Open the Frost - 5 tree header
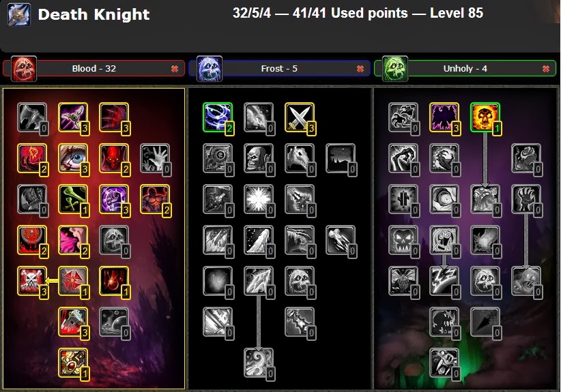Image resolution: width=561 pixels, height=392 pixels. (279, 68)
